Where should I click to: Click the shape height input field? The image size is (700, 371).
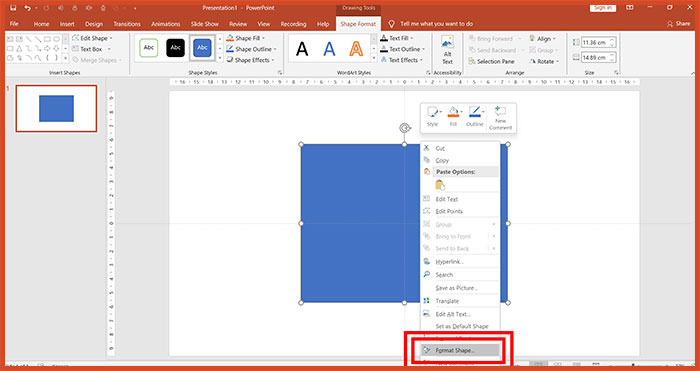coord(594,42)
